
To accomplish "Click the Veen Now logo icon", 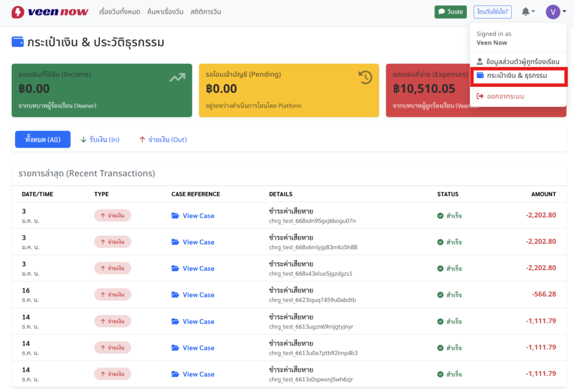I will pos(18,12).
